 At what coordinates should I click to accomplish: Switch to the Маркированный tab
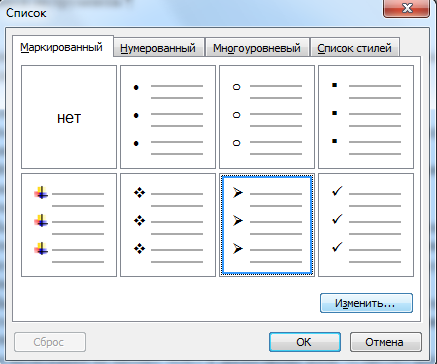click(x=62, y=47)
